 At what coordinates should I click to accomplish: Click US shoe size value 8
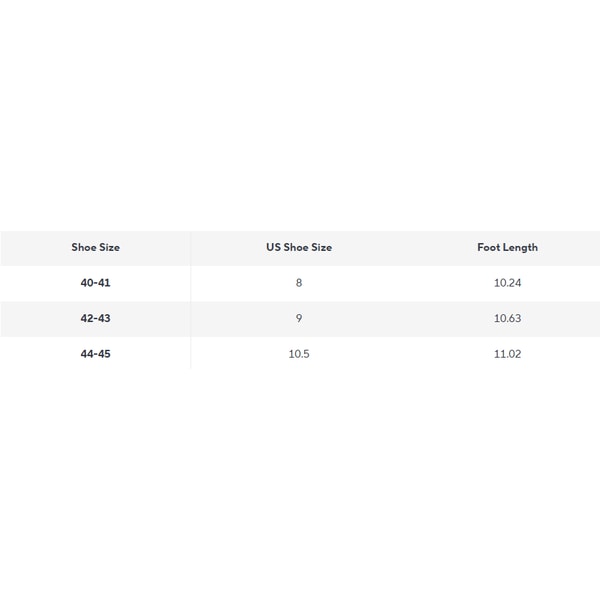click(299, 283)
